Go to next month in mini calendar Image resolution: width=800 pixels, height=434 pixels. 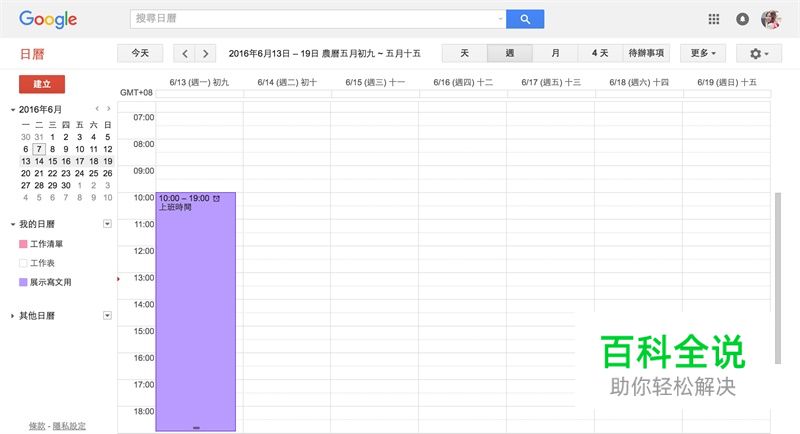coord(108,109)
